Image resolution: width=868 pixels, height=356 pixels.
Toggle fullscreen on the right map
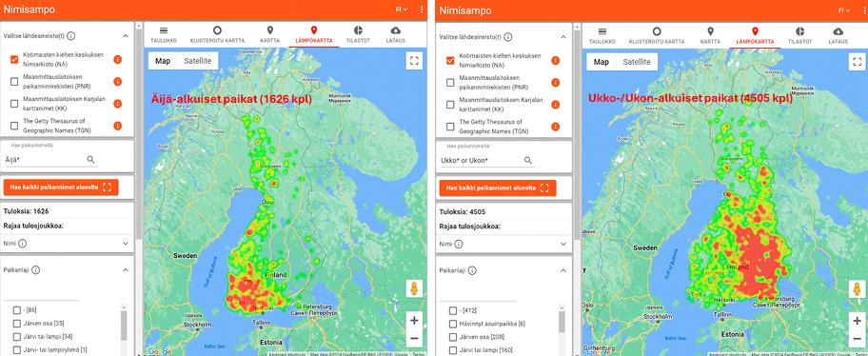click(x=857, y=62)
